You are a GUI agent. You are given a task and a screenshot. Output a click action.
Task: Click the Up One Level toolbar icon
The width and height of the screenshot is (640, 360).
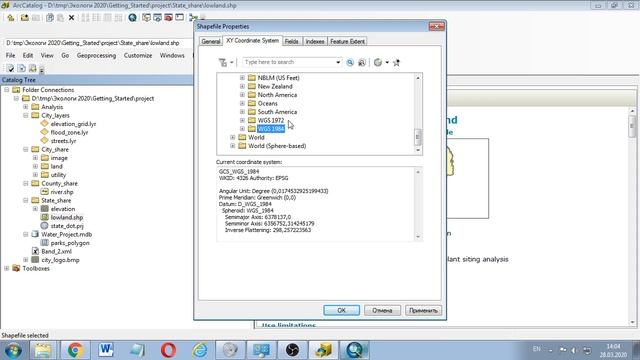coord(11,18)
